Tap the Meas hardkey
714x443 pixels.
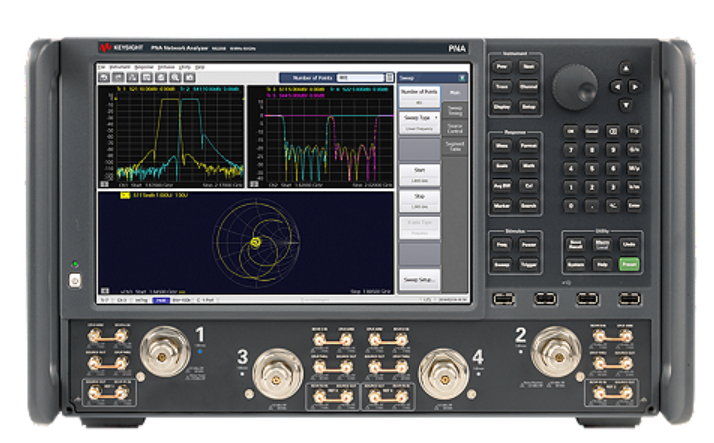(502, 146)
